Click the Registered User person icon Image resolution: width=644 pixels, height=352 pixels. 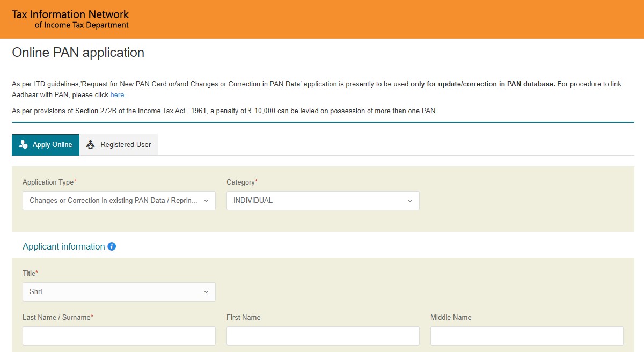91,144
